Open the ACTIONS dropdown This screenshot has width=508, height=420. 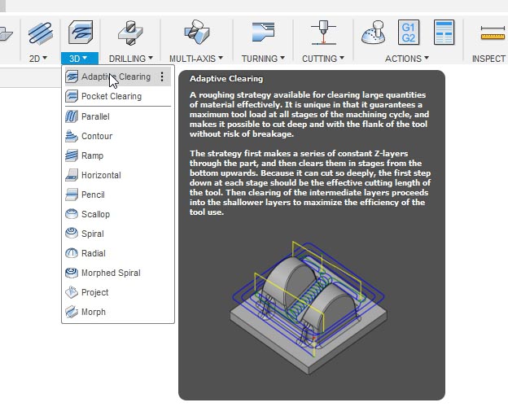(x=407, y=59)
